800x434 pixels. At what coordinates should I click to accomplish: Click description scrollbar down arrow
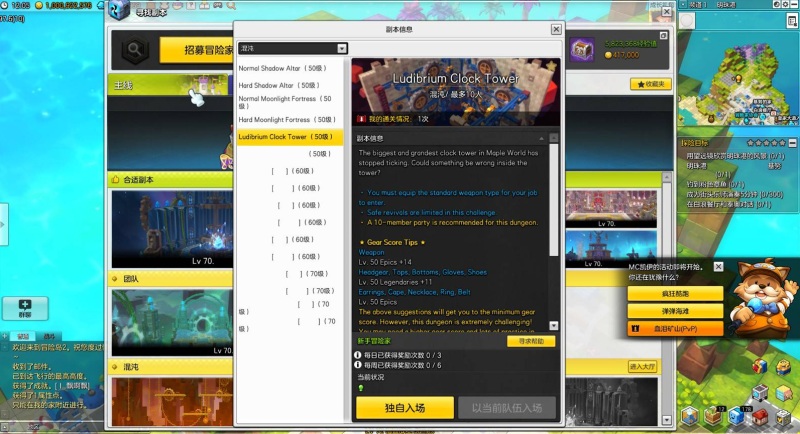click(x=554, y=325)
